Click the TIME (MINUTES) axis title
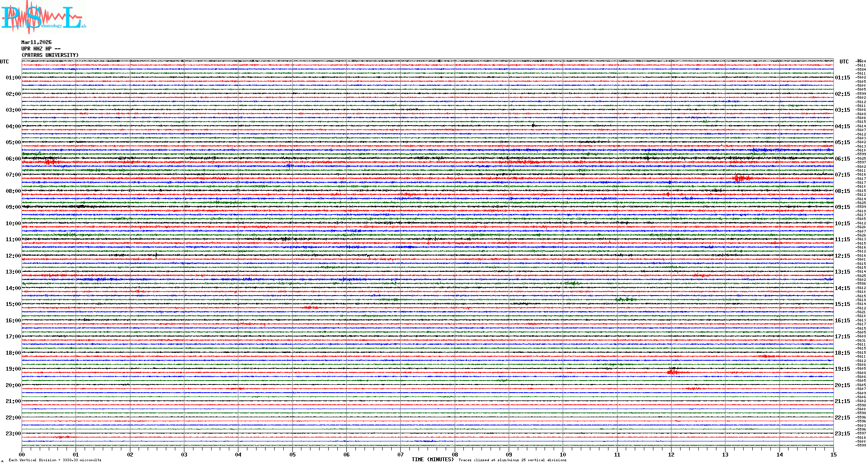Viewport: 868px width, 466px height. [433, 460]
